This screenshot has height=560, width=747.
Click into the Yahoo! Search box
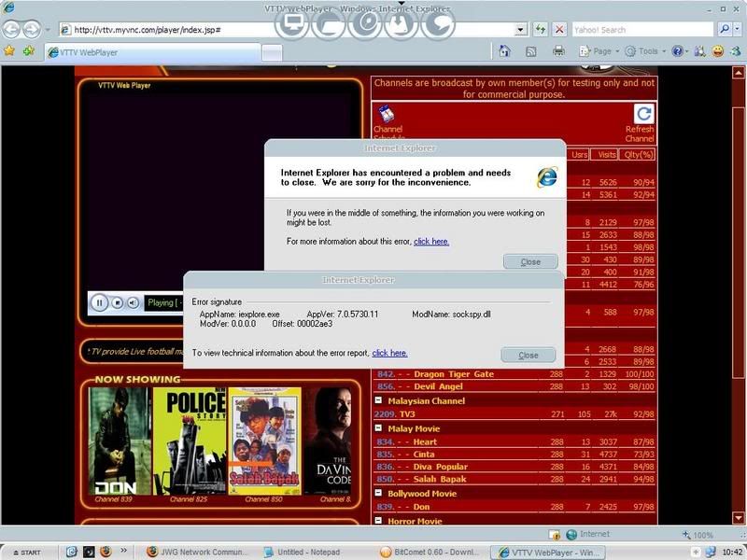coord(642,30)
